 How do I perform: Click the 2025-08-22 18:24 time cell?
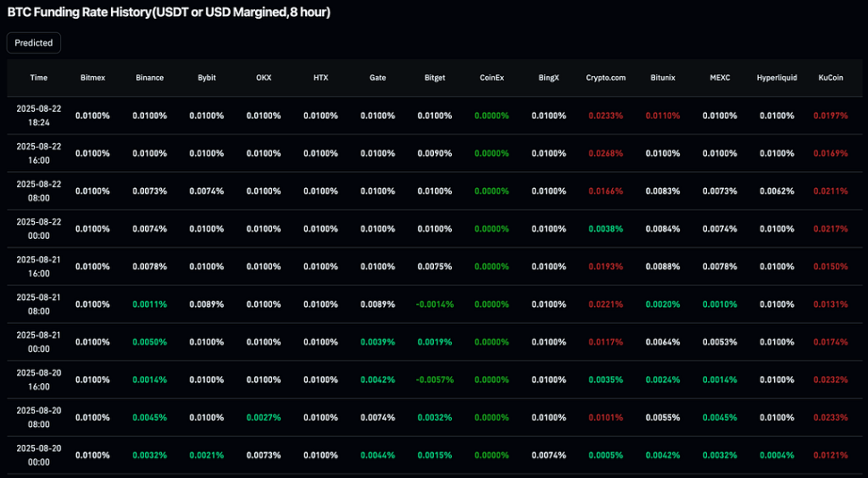coord(39,116)
